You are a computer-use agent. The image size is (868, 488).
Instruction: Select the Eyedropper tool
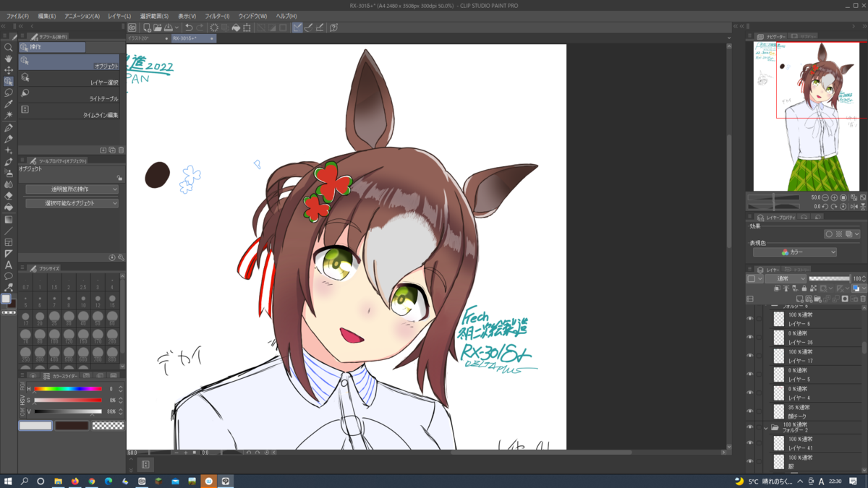pyautogui.click(x=9, y=104)
